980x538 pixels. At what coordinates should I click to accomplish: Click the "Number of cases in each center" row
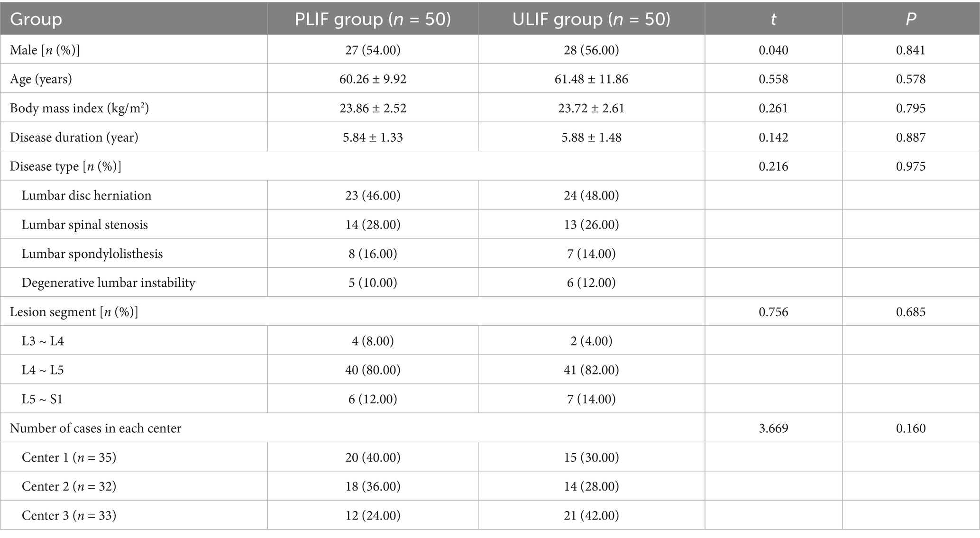[x=96, y=429]
